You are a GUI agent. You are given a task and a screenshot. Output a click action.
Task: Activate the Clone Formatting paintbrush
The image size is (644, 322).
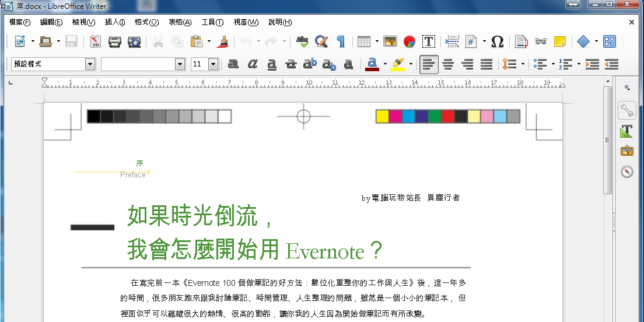[x=223, y=41]
